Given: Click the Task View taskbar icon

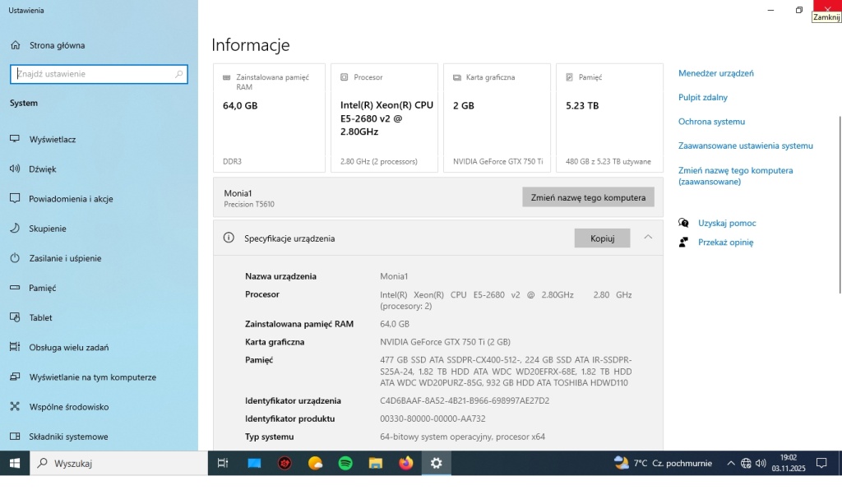Looking at the screenshot, I should (x=223, y=464).
